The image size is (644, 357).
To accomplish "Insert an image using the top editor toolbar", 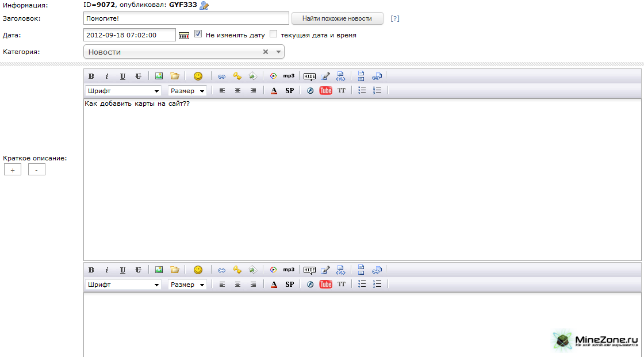I will point(159,76).
